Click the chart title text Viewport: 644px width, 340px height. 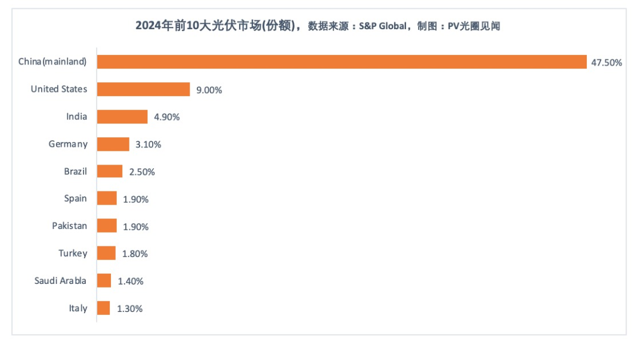317,26
